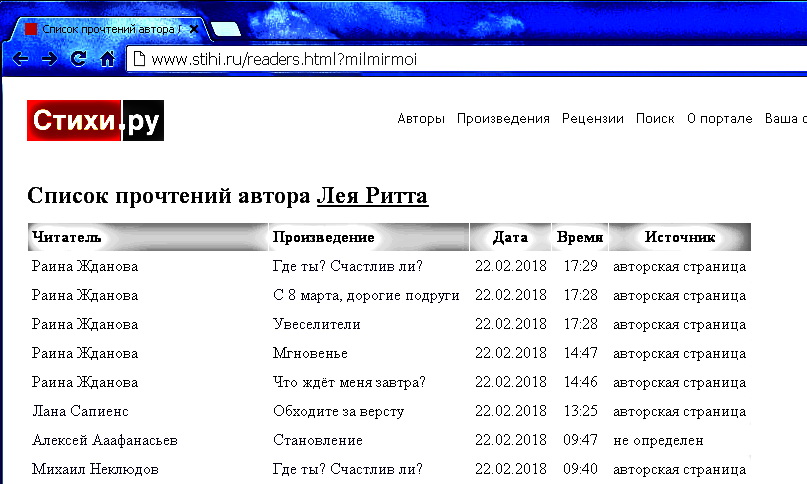807x484 pixels.
Task: Open the poem Увеселители
Action: (x=316, y=324)
